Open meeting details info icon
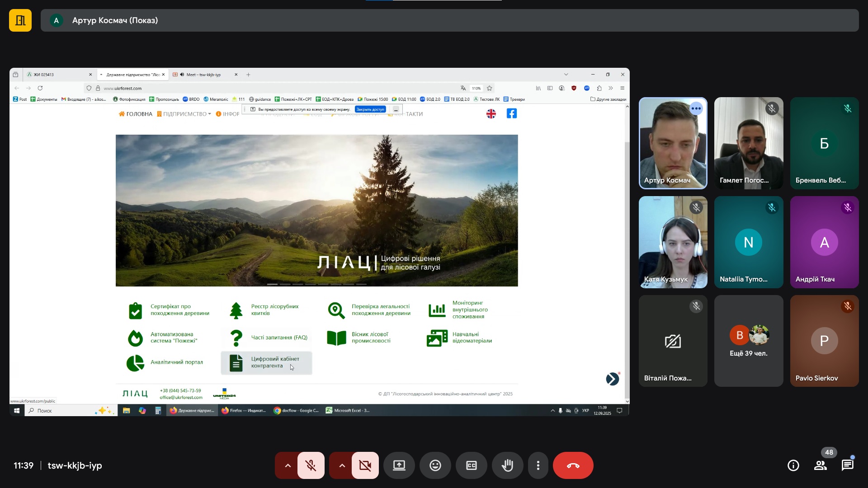The height and width of the screenshot is (488, 868). [x=793, y=465]
